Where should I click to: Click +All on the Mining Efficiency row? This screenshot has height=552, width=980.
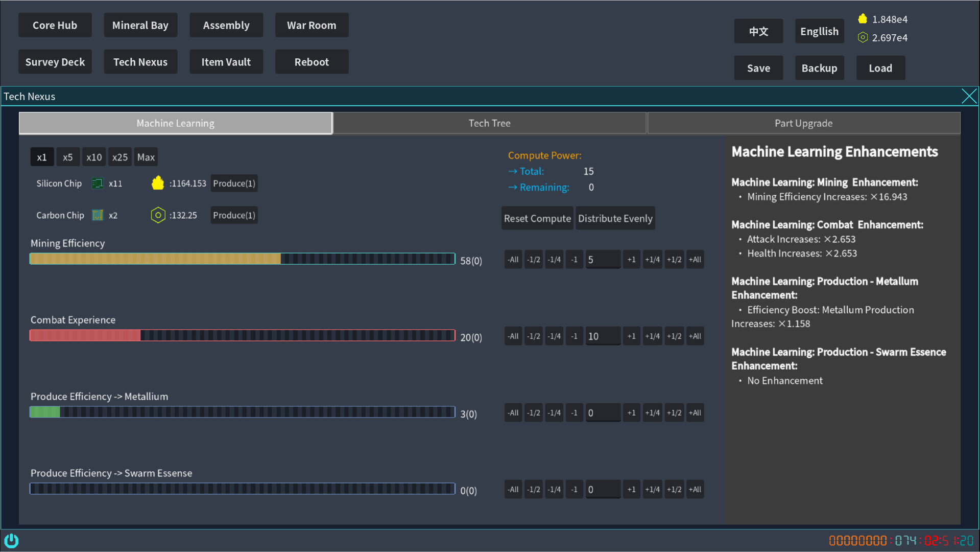pyautogui.click(x=695, y=259)
